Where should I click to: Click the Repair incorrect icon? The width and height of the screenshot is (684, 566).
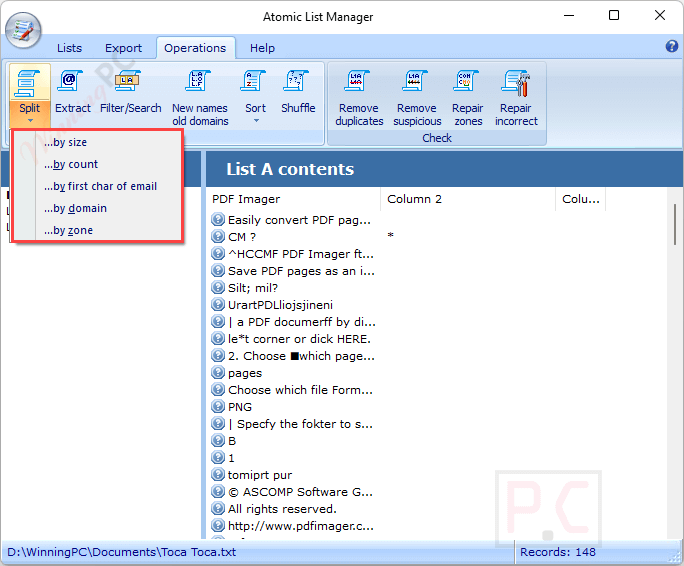tap(516, 81)
